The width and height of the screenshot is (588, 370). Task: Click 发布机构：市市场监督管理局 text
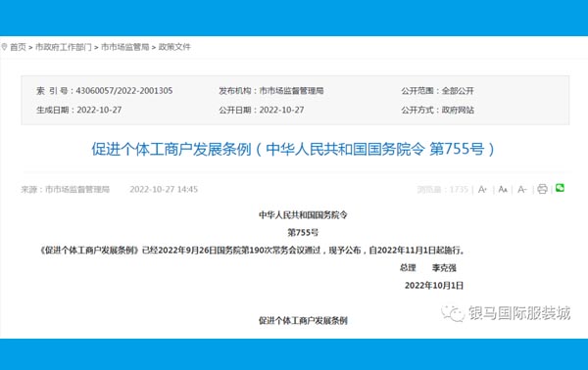tap(271, 91)
